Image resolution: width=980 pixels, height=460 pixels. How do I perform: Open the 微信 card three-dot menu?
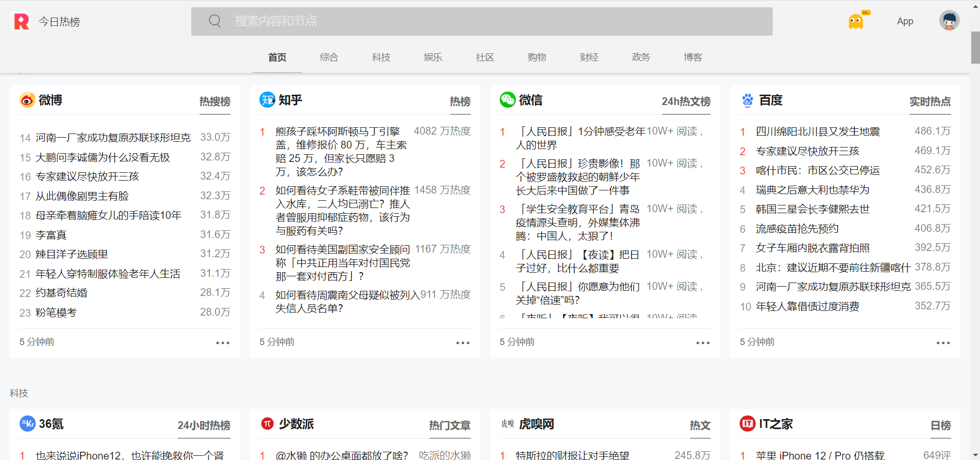click(x=703, y=343)
